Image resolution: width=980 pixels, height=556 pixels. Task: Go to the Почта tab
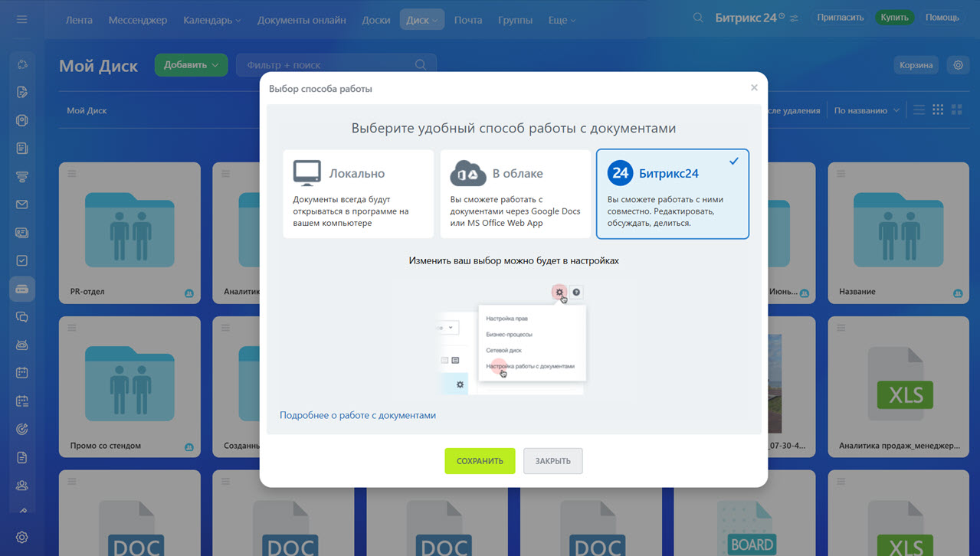[x=467, y=20]
